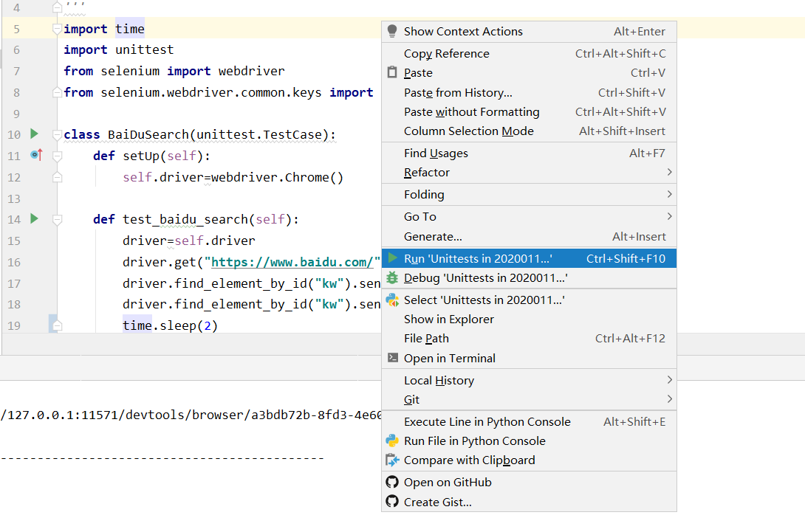Click the gutter run arrow for class BaiDuSearch
This screenshot has width=805, height=532.
point(35,134)
